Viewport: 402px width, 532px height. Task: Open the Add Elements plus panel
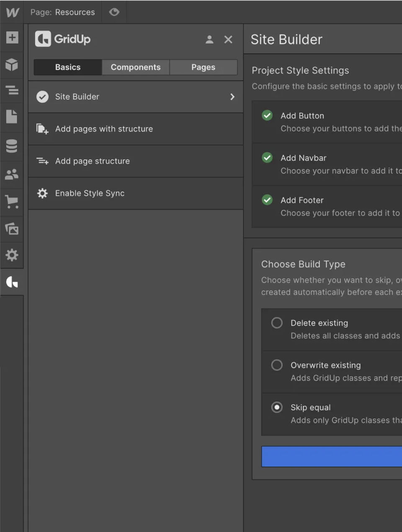click(x=12, y=38)
